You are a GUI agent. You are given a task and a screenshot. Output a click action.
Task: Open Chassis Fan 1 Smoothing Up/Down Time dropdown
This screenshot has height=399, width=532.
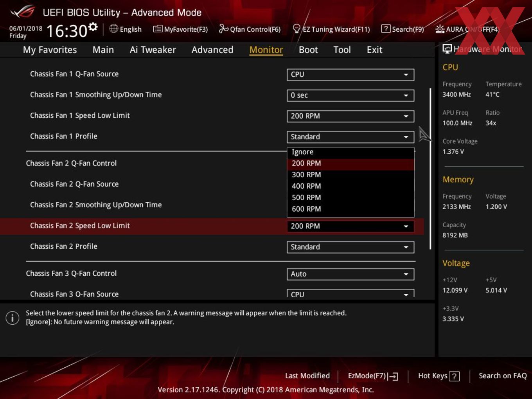tap(350, 95)
